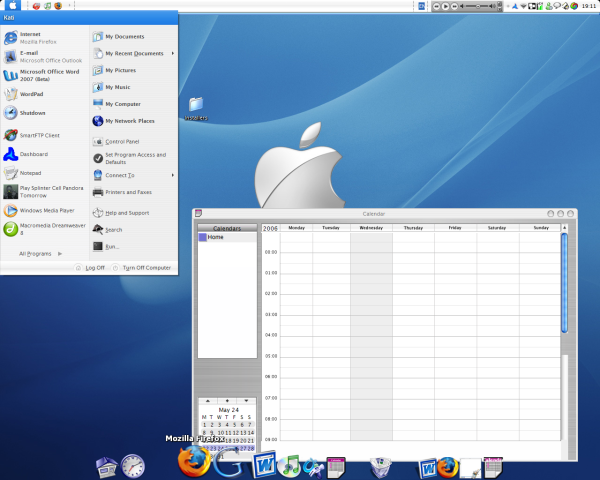Click the middle today button in mini calendar
This screenshot has width=600, height=480.
pyautogui.click(x=227, y=401)
